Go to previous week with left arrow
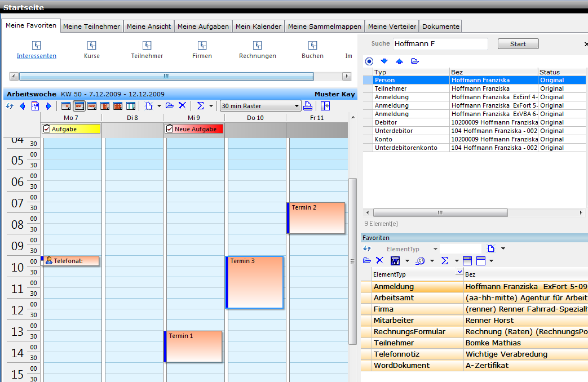 point(23,106)
